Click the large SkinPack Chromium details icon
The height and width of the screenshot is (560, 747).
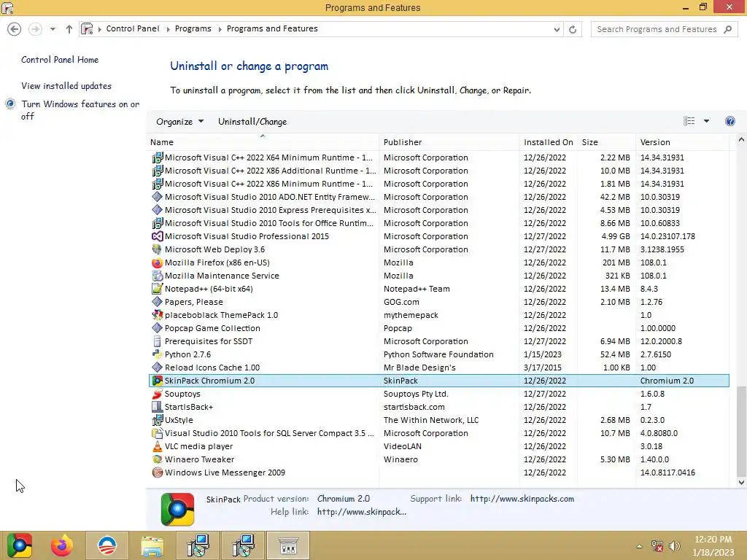point(177,509)
